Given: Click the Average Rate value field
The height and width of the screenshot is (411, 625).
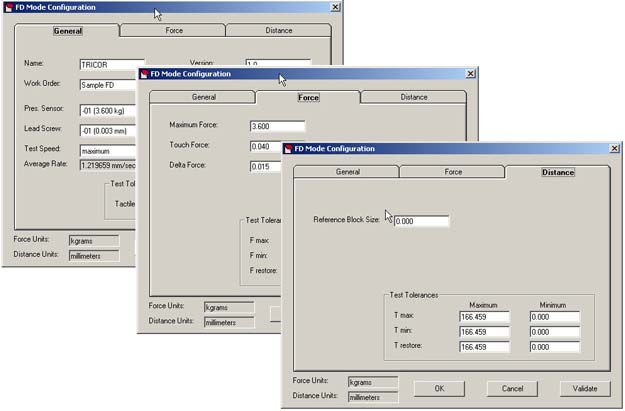Looking at the screenshot, I should (x=108, y=165).
